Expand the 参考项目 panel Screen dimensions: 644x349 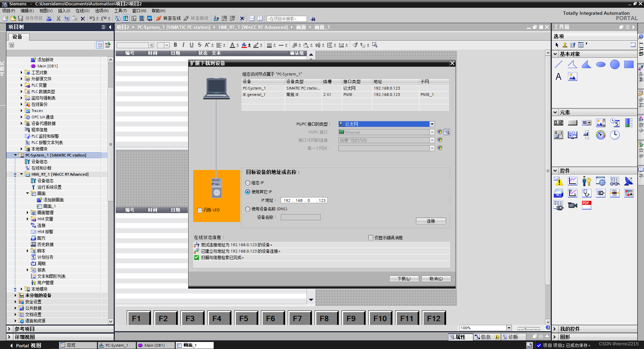point(9,329)
